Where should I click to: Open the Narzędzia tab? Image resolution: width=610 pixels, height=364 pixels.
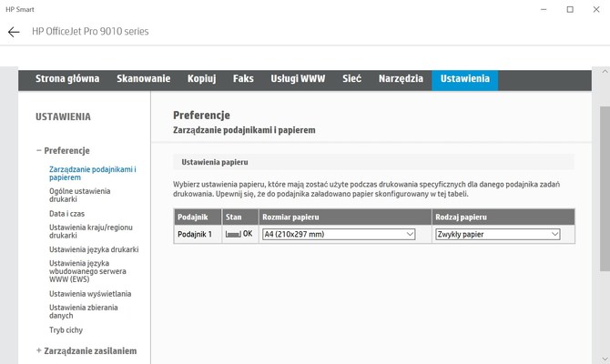(x=401, y=78)
